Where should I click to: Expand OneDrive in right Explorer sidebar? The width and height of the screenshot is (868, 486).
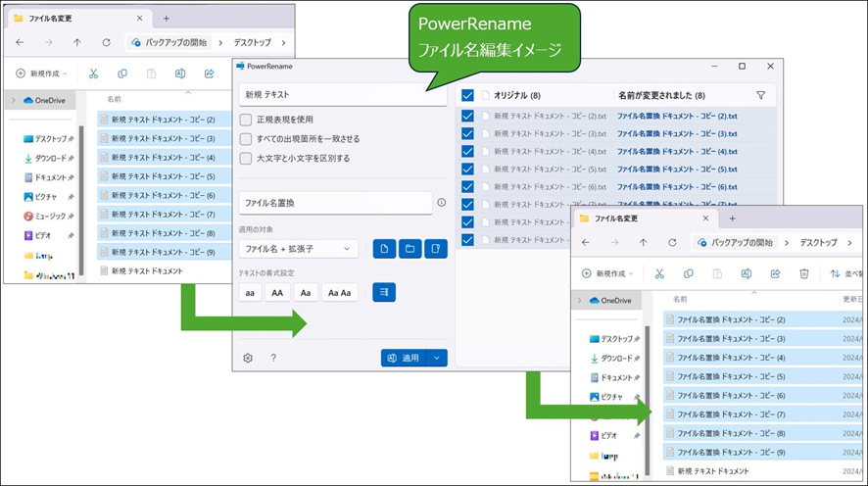click(580, 301)
